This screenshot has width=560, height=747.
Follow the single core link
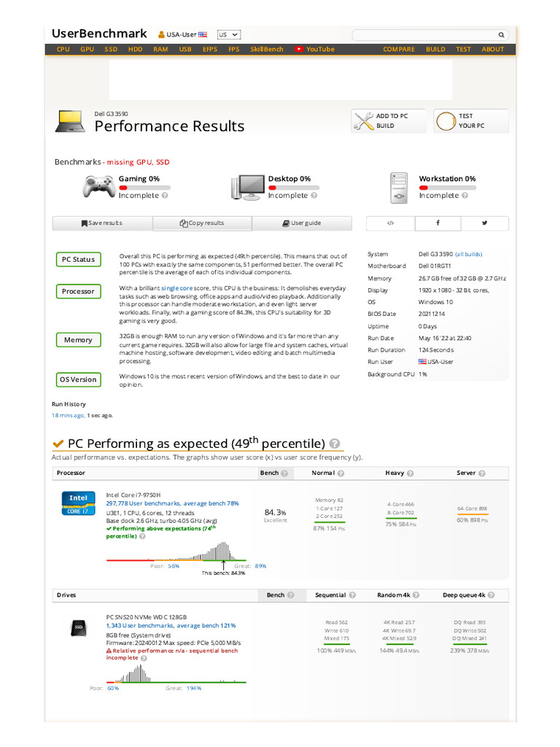coord(176,288)
